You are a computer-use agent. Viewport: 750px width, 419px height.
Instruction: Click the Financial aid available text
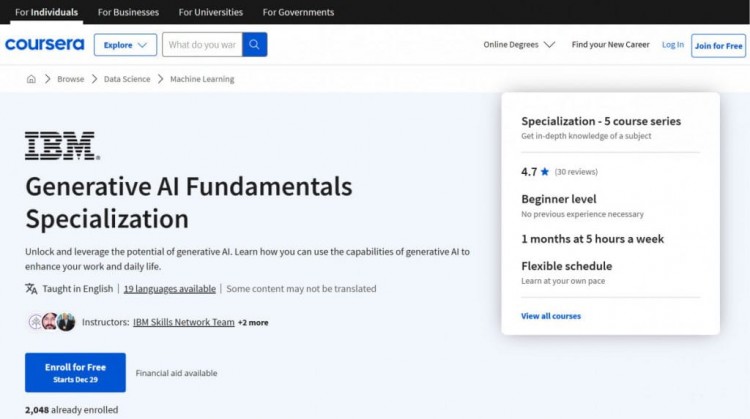(x=176, y=373)
